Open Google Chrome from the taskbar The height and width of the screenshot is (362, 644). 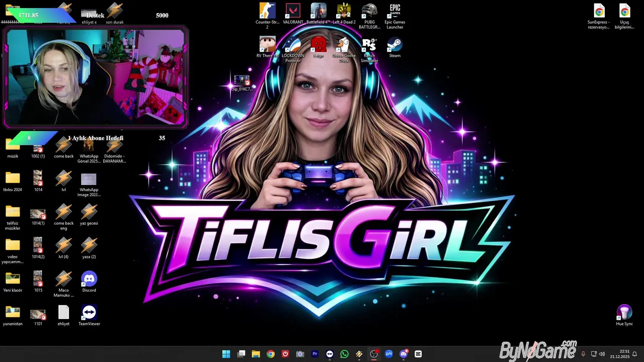(271, 354)
